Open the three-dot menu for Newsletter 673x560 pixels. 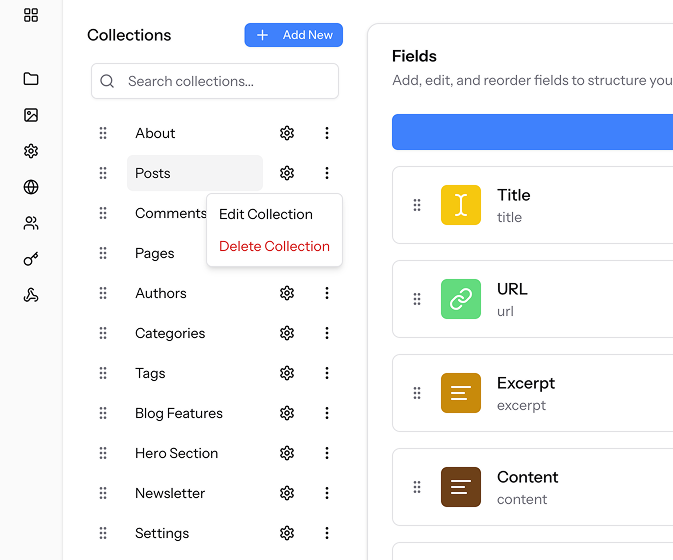coord(327,493)
